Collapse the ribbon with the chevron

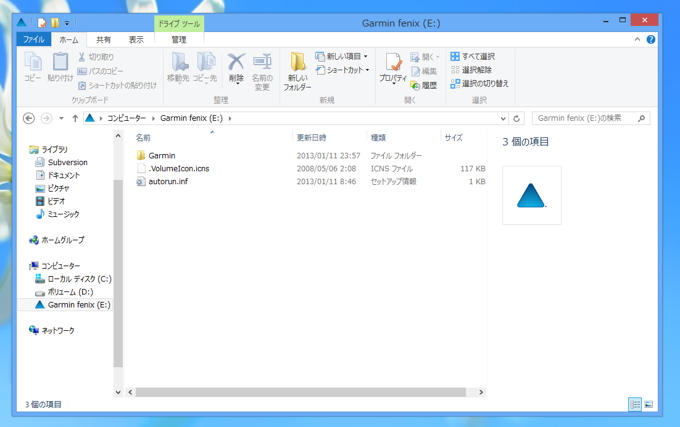(x=637, y=39)
